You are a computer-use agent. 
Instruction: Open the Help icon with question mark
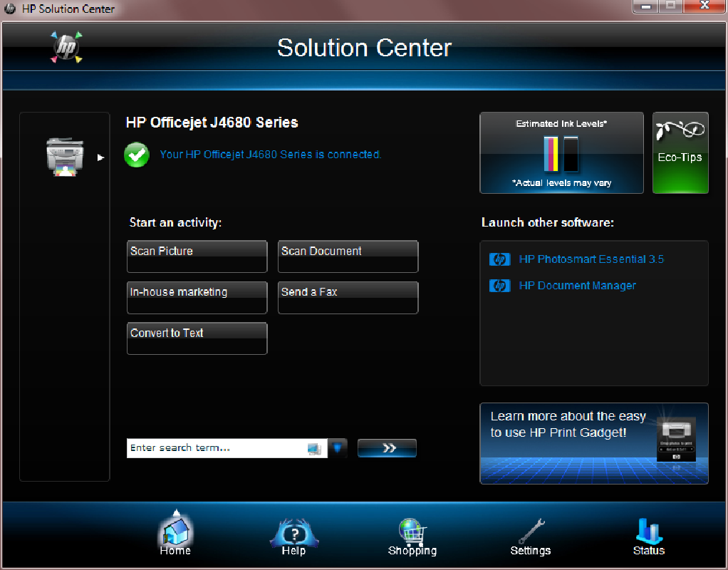tap(294, 532)
